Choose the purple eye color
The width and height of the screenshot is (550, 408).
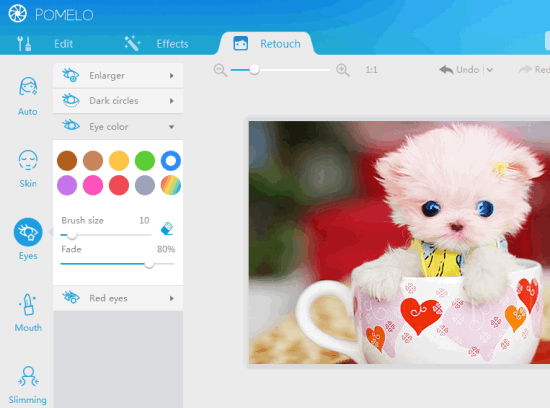[67, 185]
